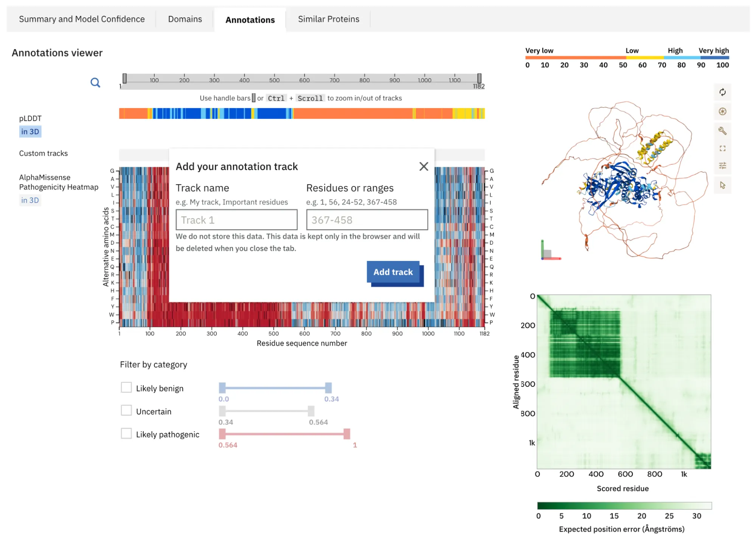Click pLDDT in 3D button

(x=30, y=132)
